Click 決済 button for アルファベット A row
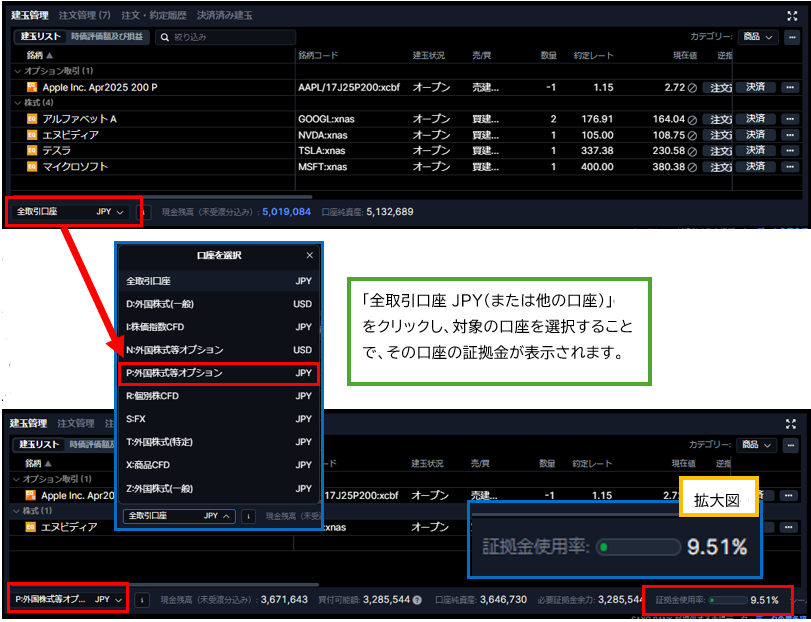The height and width of the screenshot is (622, 811). tap(756, 119)
